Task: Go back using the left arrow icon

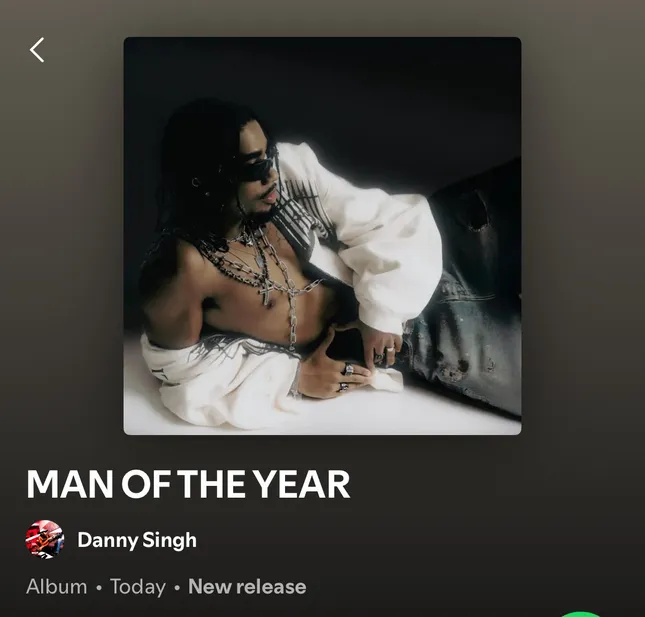Action: (x=37, y=50)
